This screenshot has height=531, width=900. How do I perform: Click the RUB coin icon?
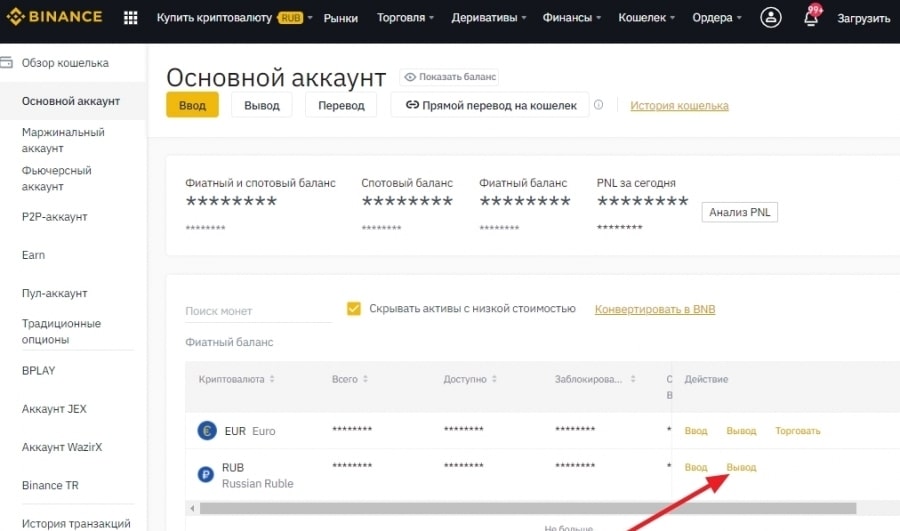point(205,475)
